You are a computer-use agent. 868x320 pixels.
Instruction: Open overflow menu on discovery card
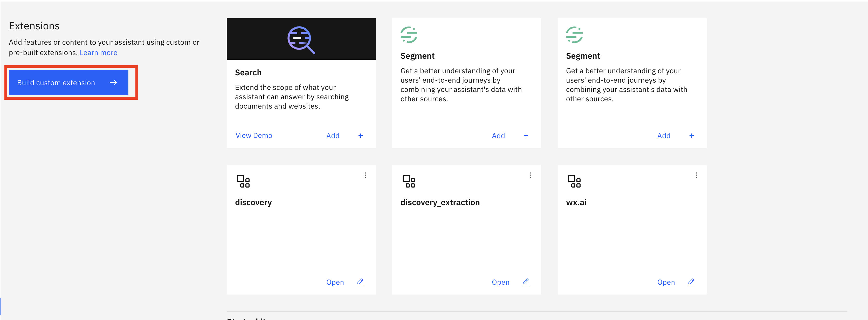pyautogui.click(x=365, y=175)
